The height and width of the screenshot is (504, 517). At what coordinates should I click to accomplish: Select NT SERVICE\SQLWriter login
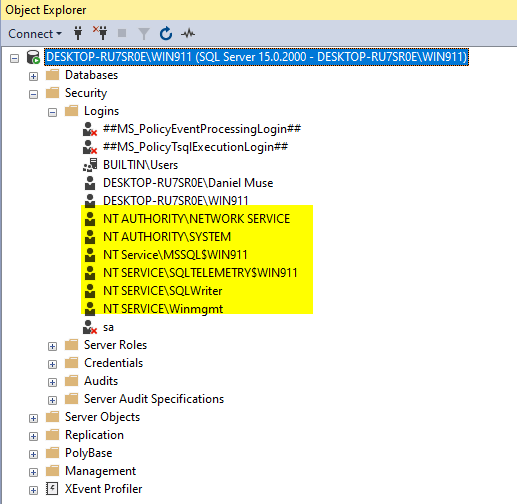pyautogui.click(x=163, y=291)
